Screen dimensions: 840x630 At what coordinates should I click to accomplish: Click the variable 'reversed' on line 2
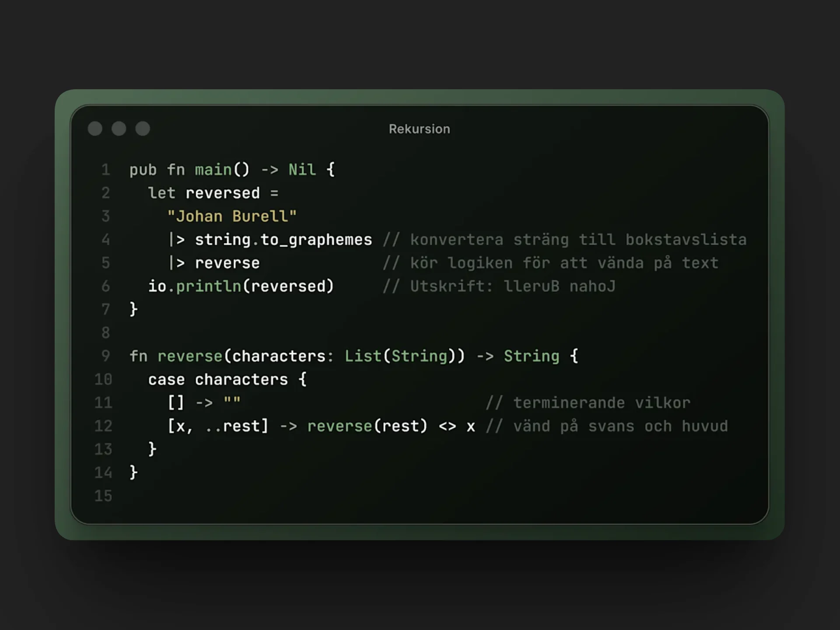coord(223,193)
